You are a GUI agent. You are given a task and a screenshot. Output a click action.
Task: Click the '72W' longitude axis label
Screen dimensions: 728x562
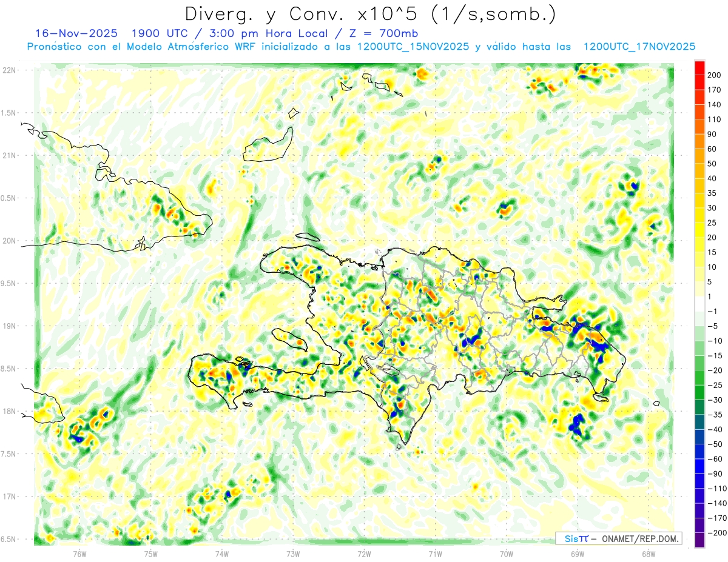tap(364, 554)
